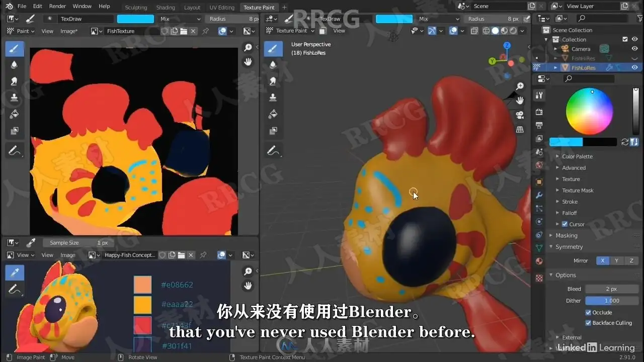The width and height of the screenshot is (644, 362).
Task: Select the Clone stamp tool in image editor
Action: tap(14, 98)
